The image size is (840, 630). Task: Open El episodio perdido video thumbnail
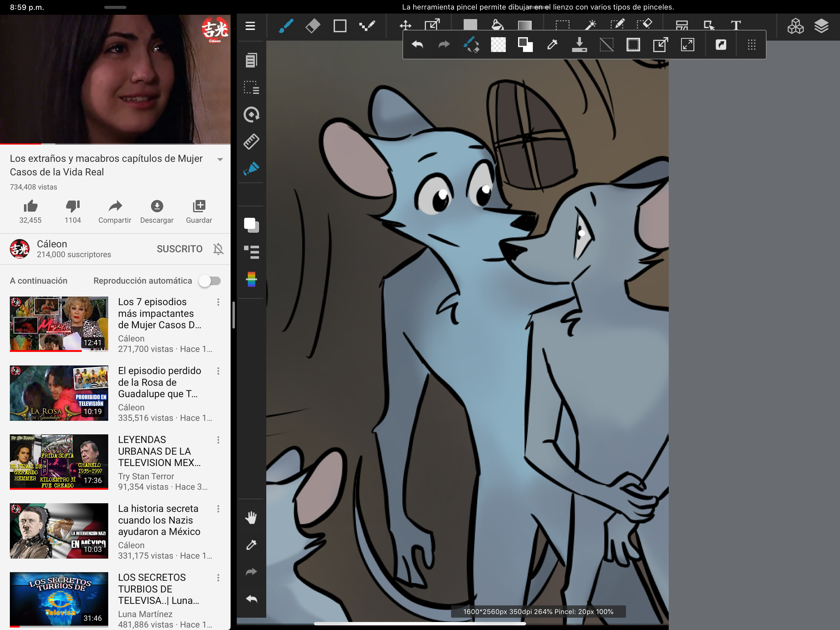click(x=59, y=393)
